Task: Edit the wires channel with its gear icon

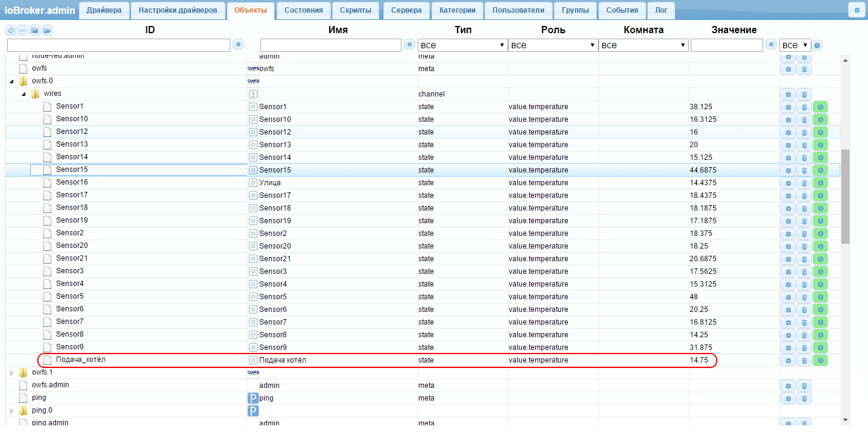Action: coord(788,94)
